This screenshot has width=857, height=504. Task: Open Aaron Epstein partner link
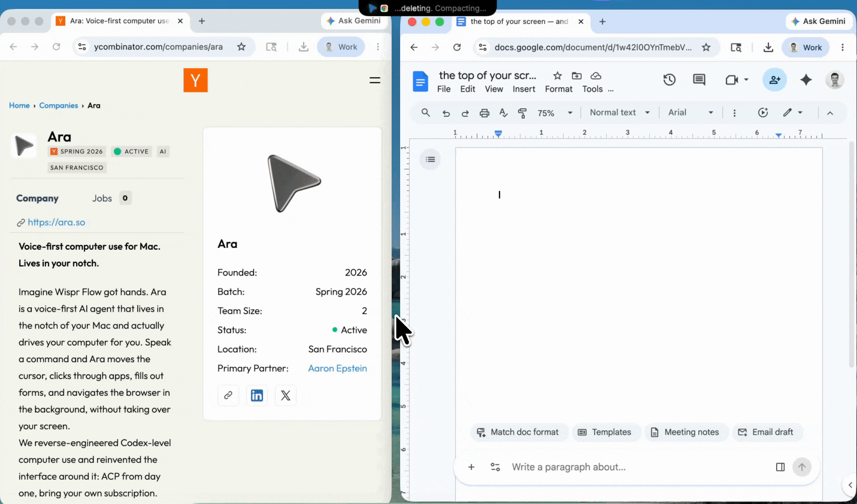tap(337, 369)
